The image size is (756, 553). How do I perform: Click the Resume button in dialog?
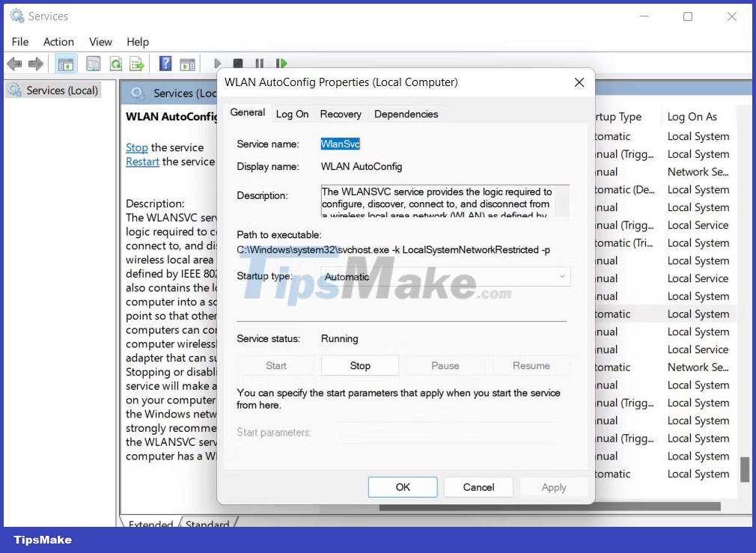[531, 366]
